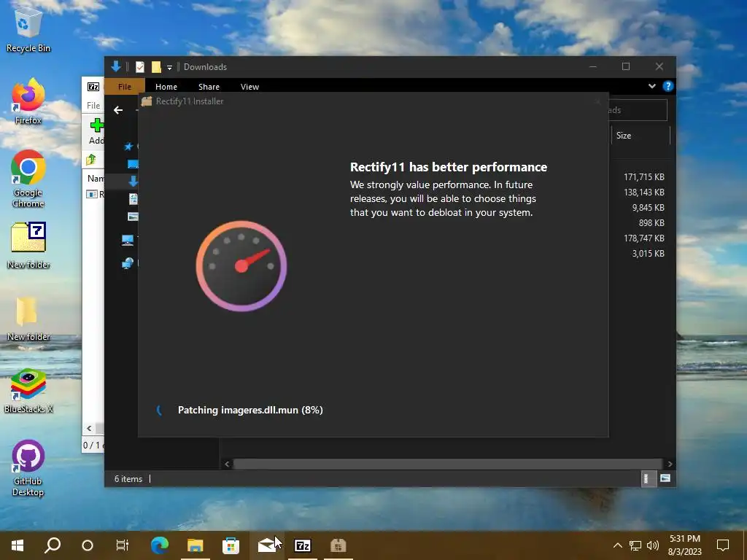Click New folder icon in quick access toolbar

156,66
